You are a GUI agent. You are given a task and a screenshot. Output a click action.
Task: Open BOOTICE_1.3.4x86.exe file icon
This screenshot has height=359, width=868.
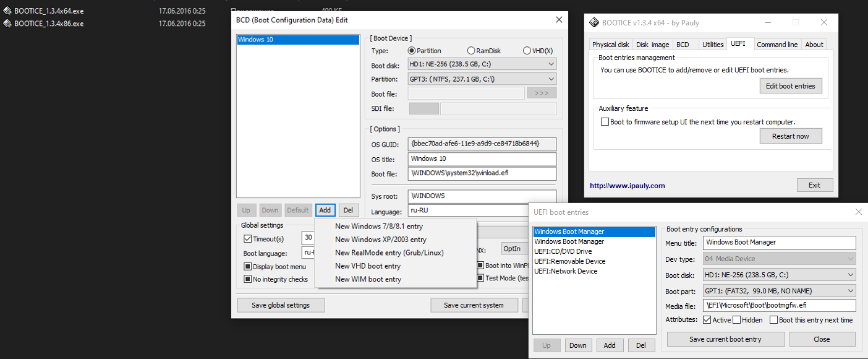(7, 24)
